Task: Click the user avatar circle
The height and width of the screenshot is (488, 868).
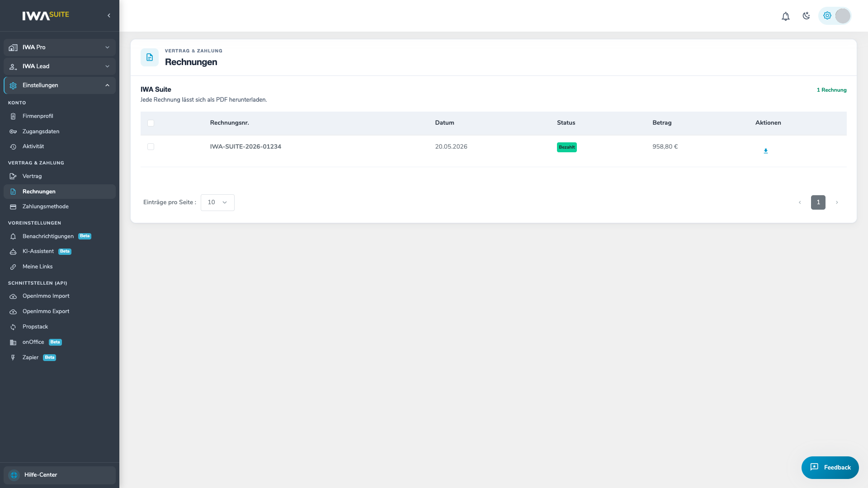Action: [x=843, y=16]
